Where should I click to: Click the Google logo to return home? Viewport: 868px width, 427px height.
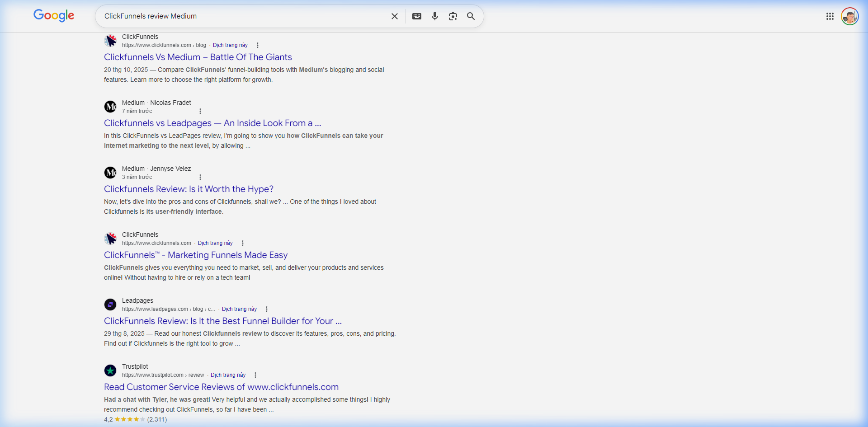pyautogui.click(x=54, y=15)
